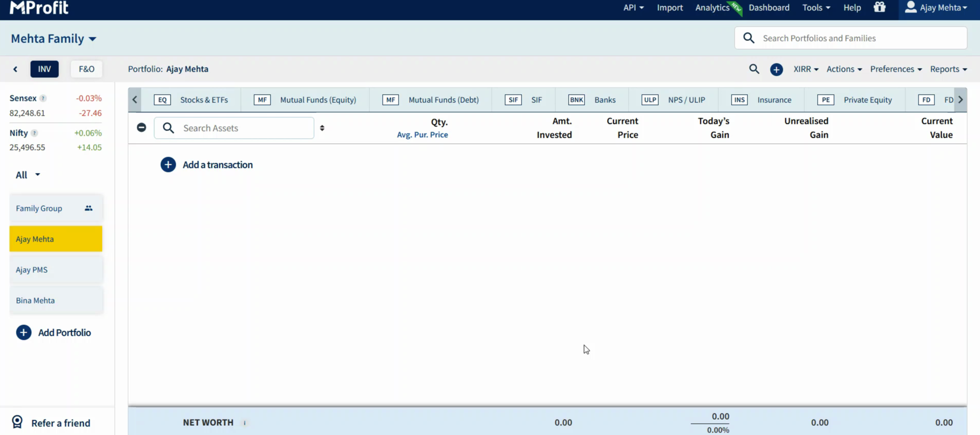980x435 pixels.
Task: Open the Import menu
Action: pyautogui.click(x=670, y=8)
